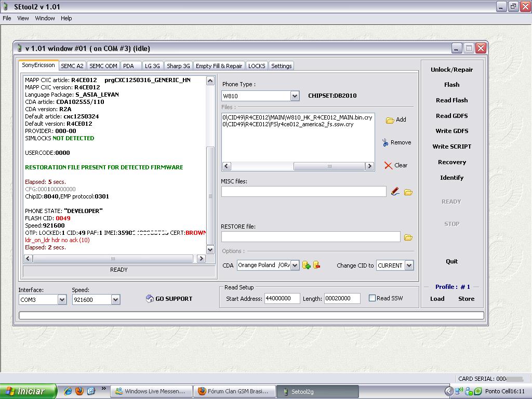Expand the Speed 921600 dropdown
The height and width of the screenshot is (399, 532).
(115, 300)
